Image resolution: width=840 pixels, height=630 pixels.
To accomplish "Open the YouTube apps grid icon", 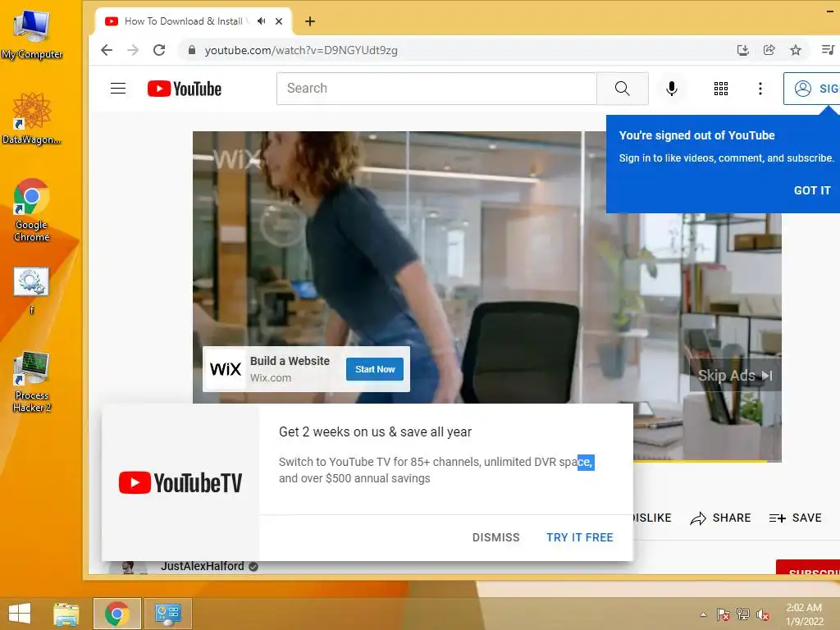I will click(x=720, y=89).
